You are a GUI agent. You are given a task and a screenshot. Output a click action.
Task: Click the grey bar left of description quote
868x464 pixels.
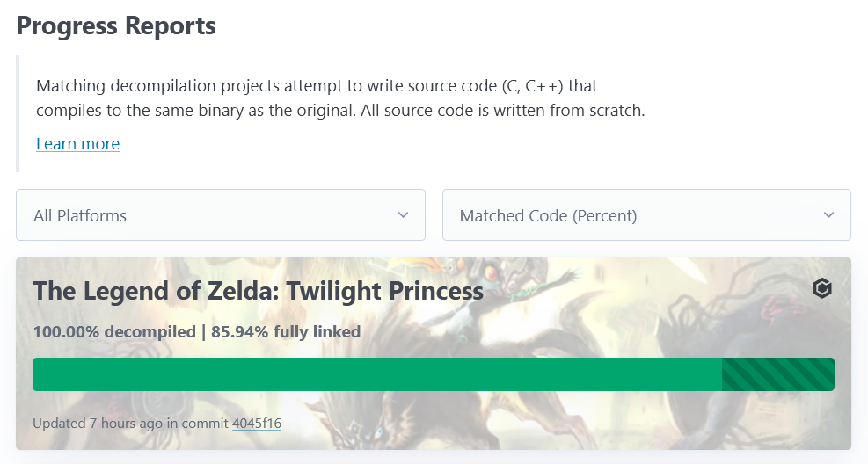point(18,113)
